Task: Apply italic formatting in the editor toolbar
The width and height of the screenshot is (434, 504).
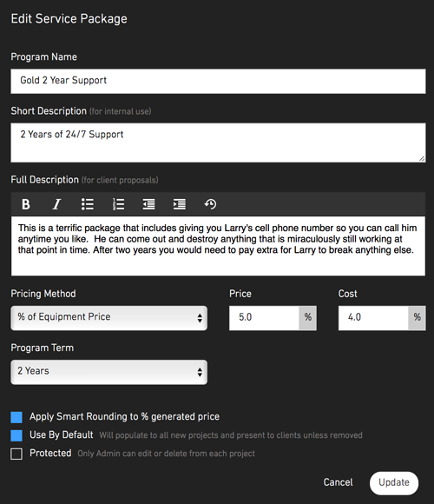Action: tap(56, 204)
